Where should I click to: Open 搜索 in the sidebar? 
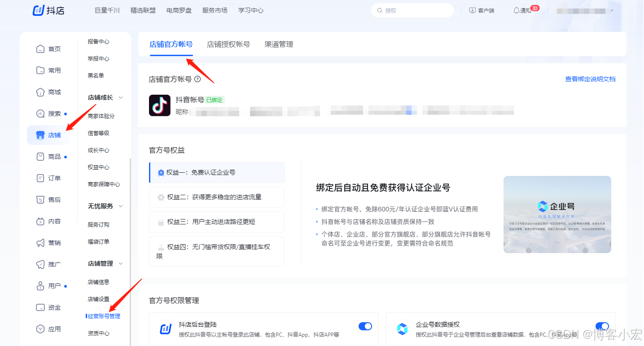(x=48, y=114)
